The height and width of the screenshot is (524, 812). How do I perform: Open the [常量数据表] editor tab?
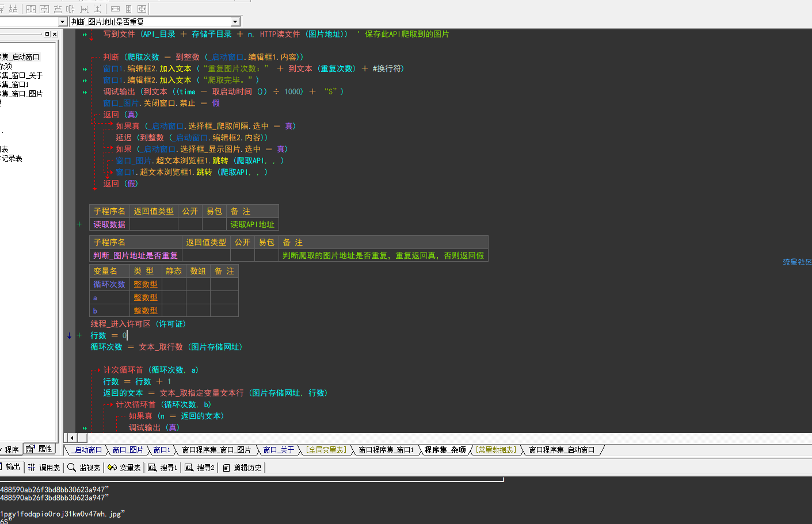(495, 450)
